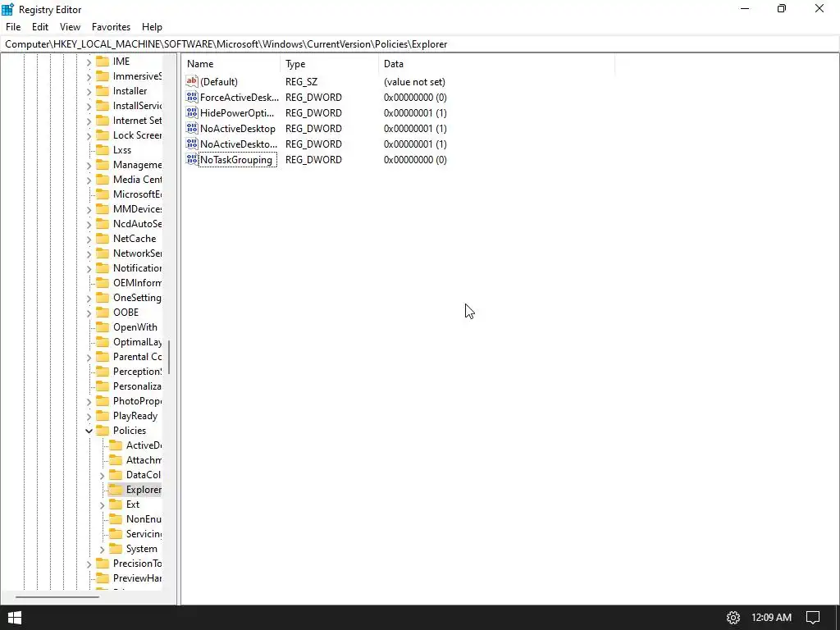Click the ForceActiveDesk... DWORD icon

point(192,97)
